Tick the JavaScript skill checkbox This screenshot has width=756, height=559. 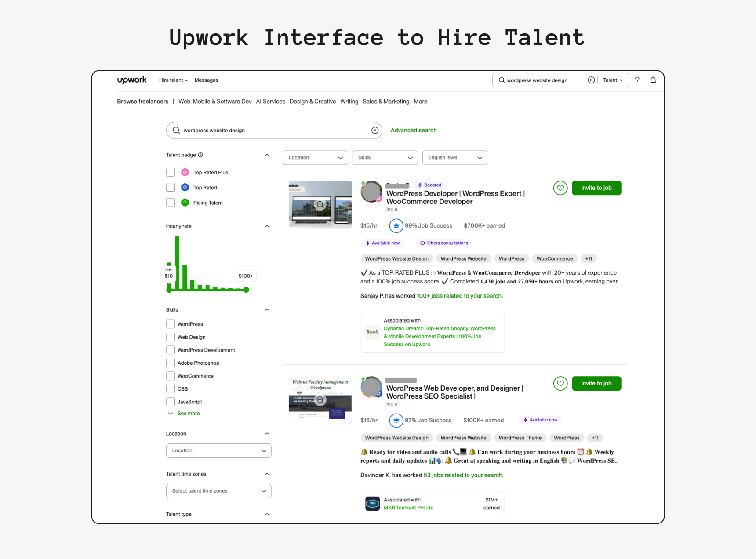click(171, 402)
